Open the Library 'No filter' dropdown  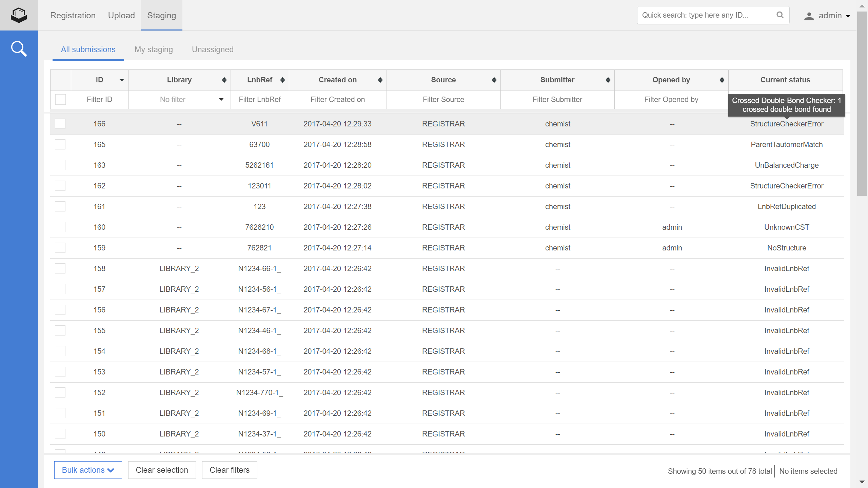pyautogui.click(x=179, y=100)
